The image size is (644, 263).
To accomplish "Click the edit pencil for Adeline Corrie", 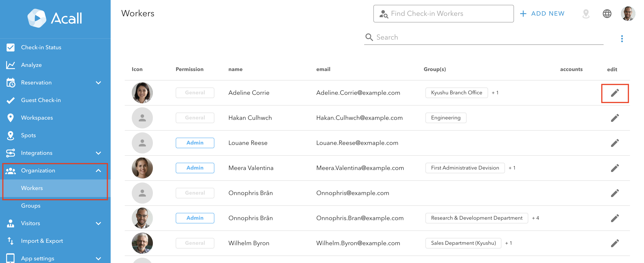I will pyautogui.click(x=615, y=93).
